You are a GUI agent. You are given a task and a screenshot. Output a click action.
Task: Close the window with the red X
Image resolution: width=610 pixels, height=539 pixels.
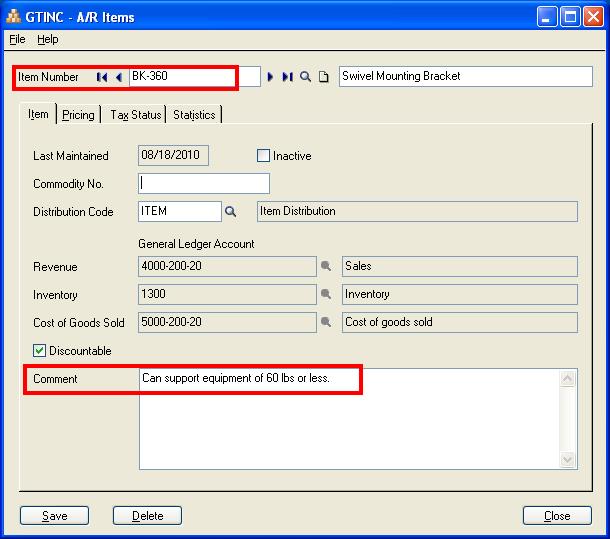tap(593, 17)
